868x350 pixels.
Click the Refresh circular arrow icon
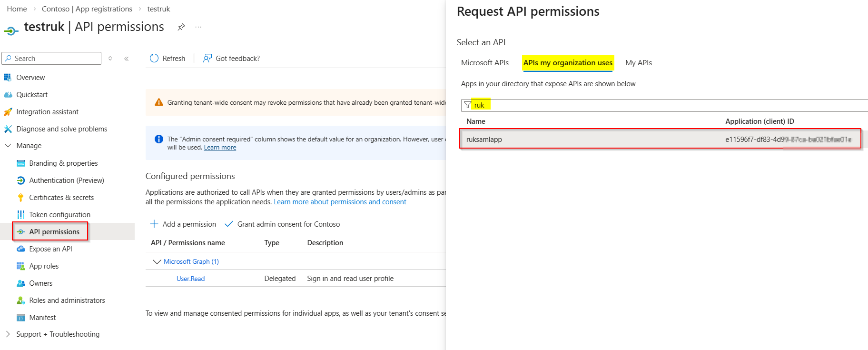point(154,58)
